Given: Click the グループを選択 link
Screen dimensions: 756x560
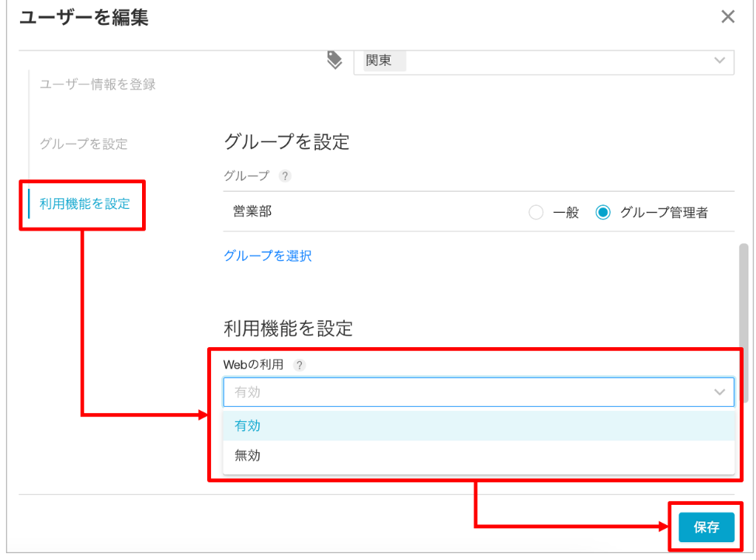Looking at the screenshot, I should click(x=268, y=256).
